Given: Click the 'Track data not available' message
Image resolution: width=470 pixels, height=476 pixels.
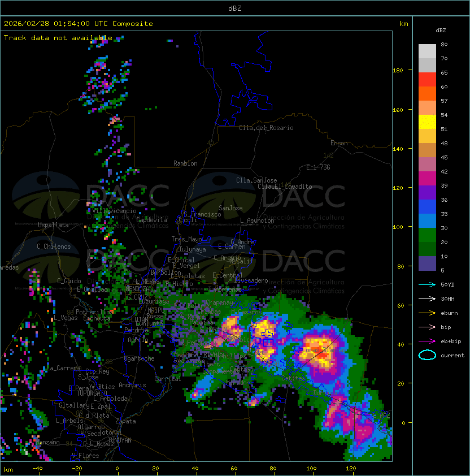Looking at the screenshot, I should point(58,38).
